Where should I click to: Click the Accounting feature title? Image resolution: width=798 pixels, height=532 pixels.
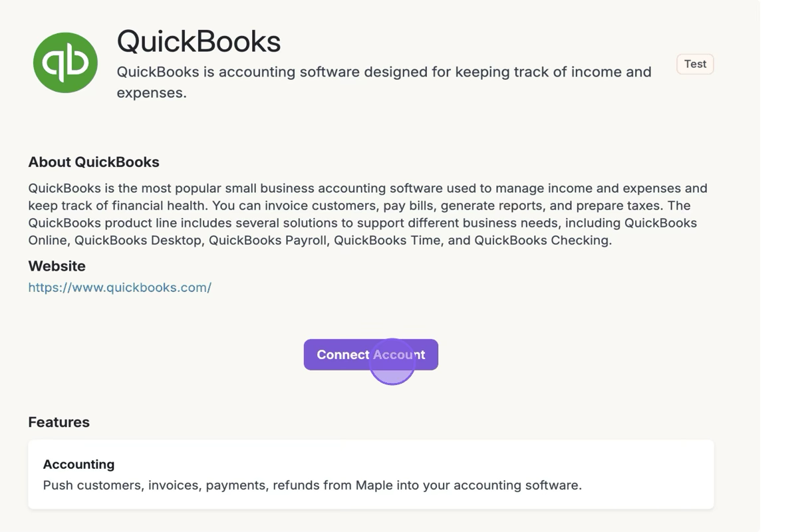coord(78,464)
